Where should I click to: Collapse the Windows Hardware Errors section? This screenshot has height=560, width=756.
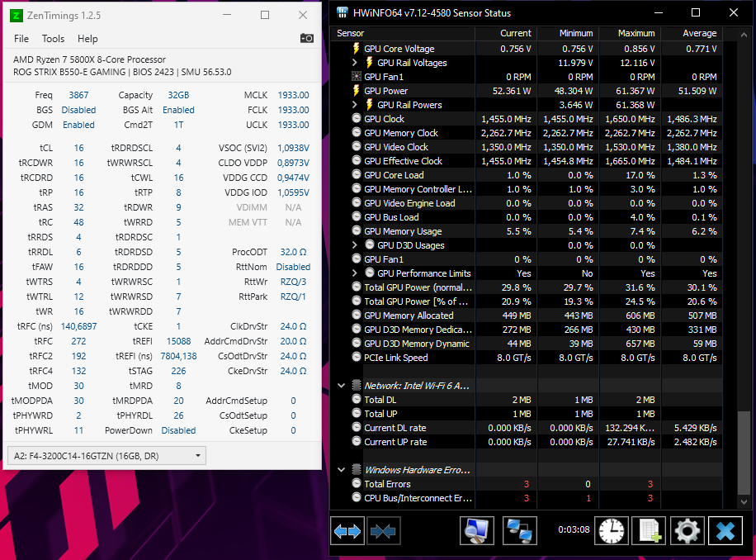342,470
